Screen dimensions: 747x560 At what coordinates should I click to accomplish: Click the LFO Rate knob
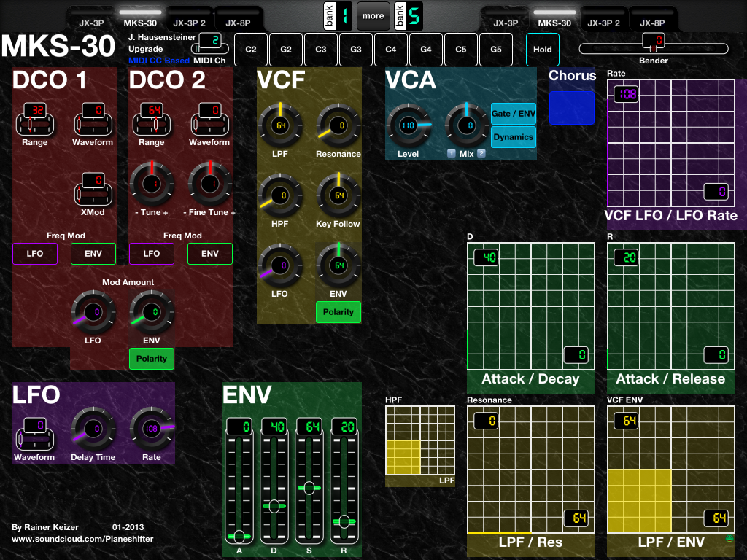(x=152, y=429)
